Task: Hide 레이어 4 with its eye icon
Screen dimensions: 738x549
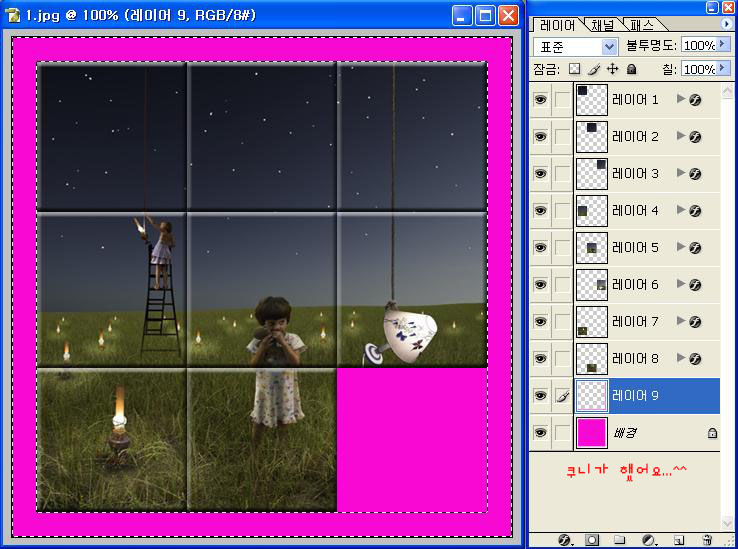Action: (x=540, y=211)
